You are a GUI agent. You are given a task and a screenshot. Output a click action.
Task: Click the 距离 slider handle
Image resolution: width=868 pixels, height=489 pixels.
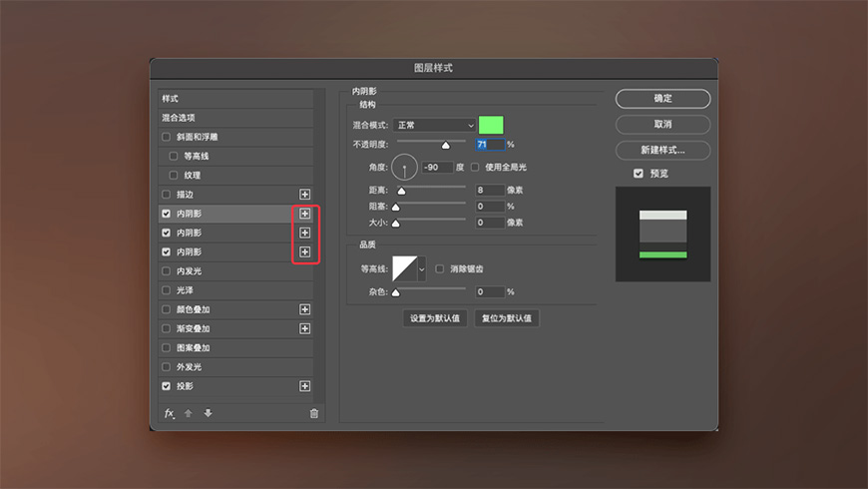[x=401, y=191]
